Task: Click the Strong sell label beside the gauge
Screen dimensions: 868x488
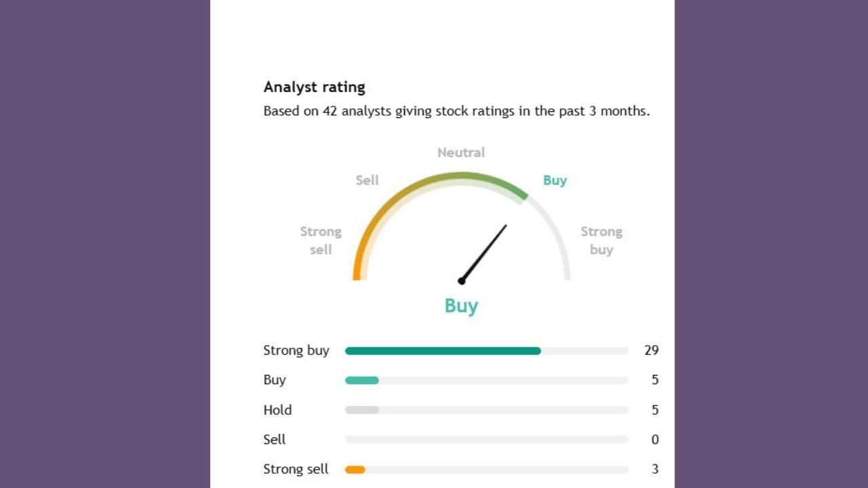Action: tap(321, 241)
